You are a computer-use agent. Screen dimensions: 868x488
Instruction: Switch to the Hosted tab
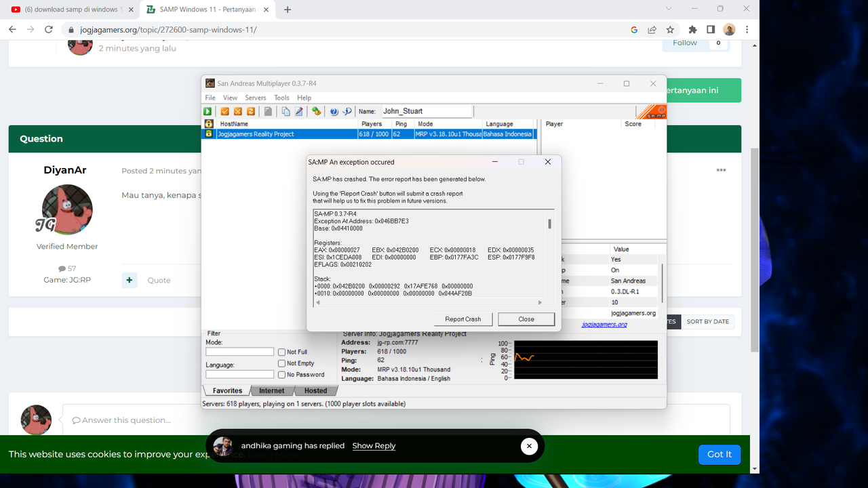click(315, 390)
